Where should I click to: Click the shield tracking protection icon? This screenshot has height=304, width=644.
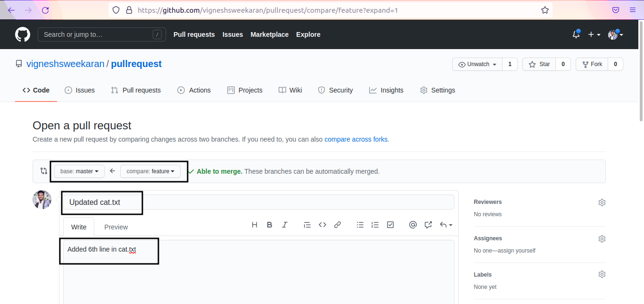(116, 10)
